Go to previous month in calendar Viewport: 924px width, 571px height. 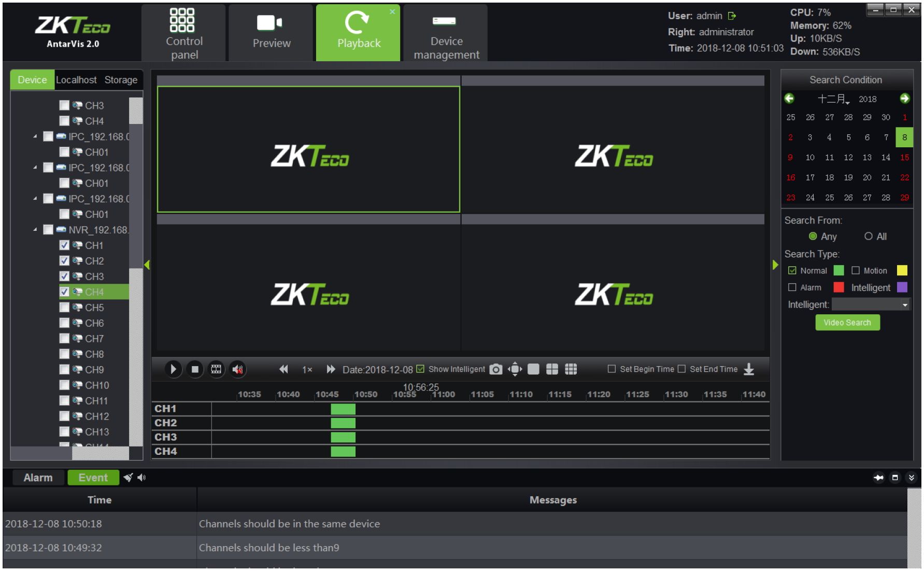(x=789, y=99)
